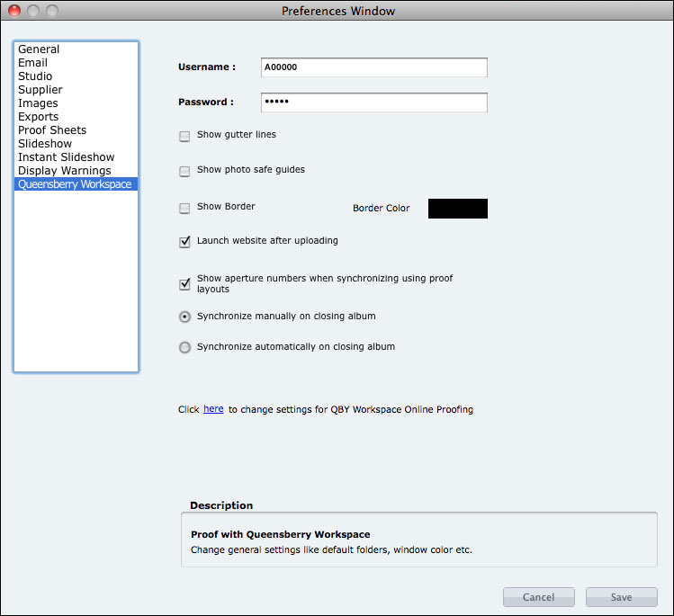Select Images in the sidebar list
This screenshot has width=674, height=616.
[x=76, y=103]
